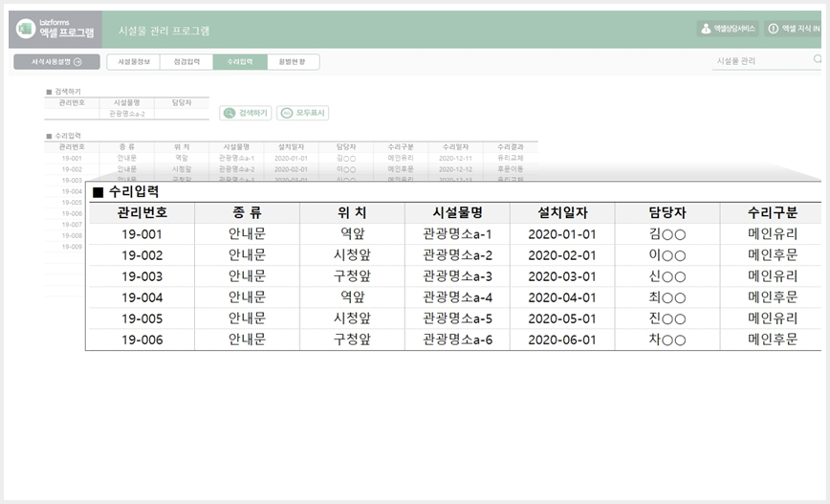Click the 관광명소a-2 value in the search row

click(x=127, y=114)
